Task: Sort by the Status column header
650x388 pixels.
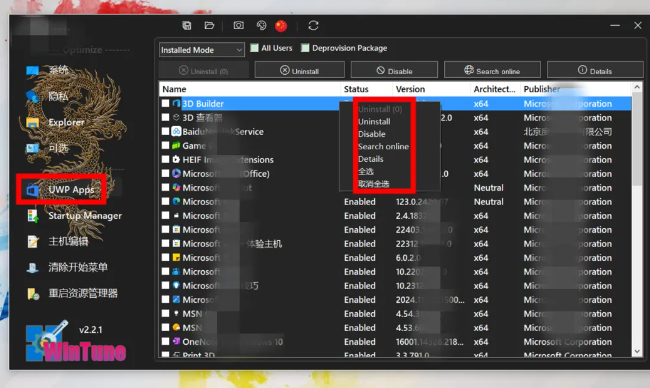Action: pos(366,89)
